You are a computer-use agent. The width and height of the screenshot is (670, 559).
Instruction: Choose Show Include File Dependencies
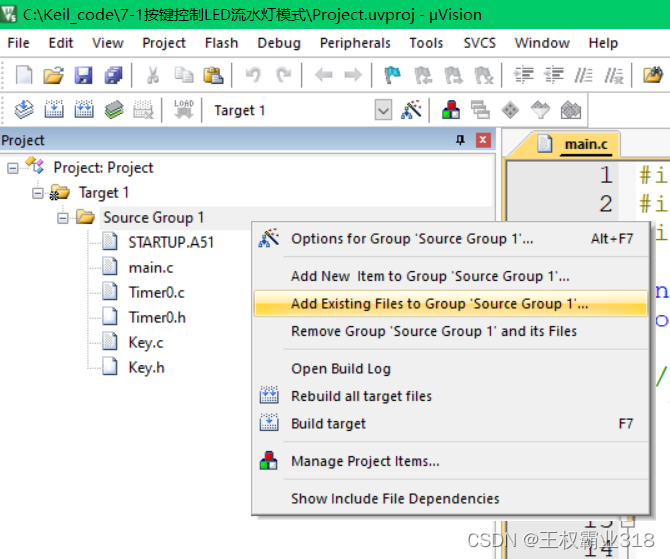point(451,498)
